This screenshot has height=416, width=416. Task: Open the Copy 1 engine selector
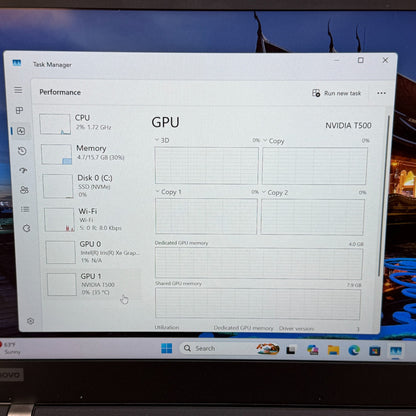[x=168, y=192]
